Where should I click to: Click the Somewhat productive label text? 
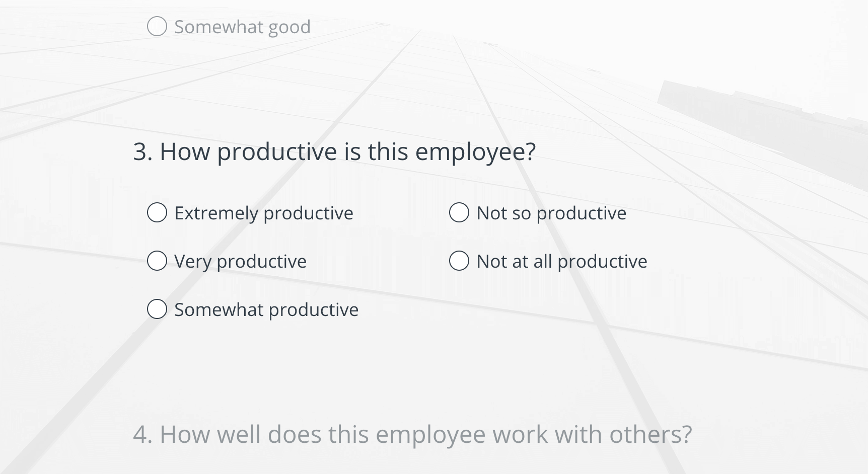(x=266, y=309)
